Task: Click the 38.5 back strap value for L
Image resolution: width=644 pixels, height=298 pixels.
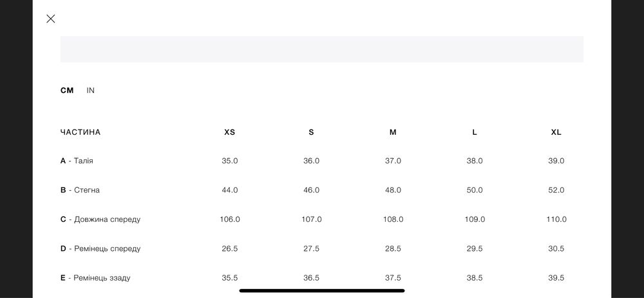Action: click(x=475, y=278)
